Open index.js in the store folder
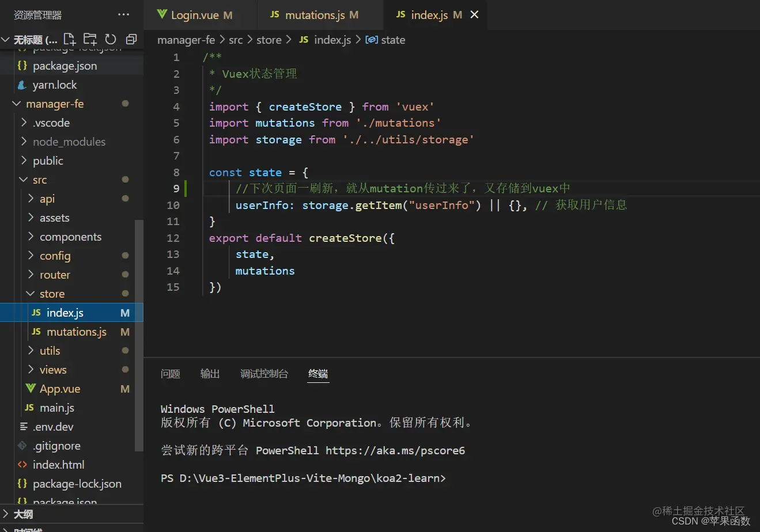The height and width of the screenshot is (532, 760). pos(71,313)
